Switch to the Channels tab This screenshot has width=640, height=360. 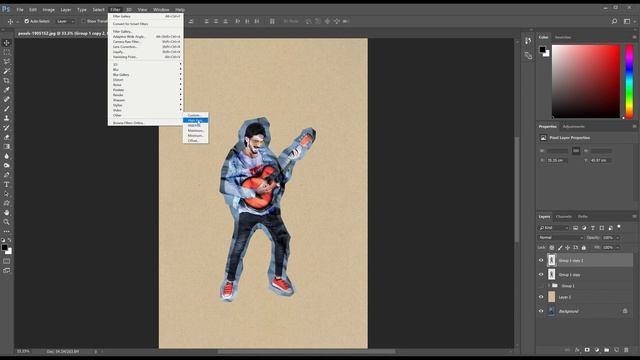pos(564,216)
